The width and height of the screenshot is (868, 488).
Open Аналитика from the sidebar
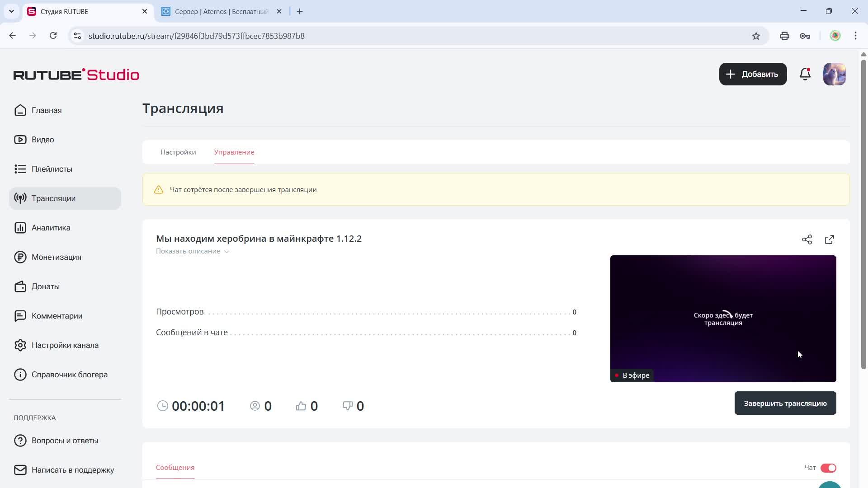tap(51, 228)
